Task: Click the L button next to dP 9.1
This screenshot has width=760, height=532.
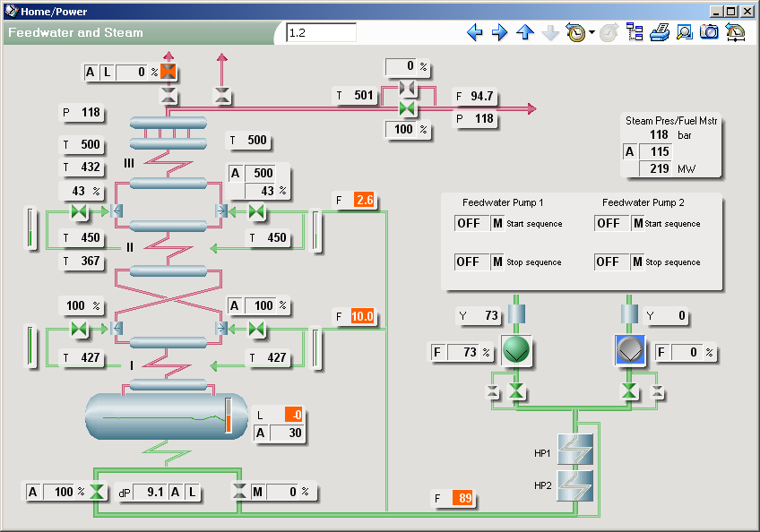Action: pyautogui.click(x=192, y=492)
